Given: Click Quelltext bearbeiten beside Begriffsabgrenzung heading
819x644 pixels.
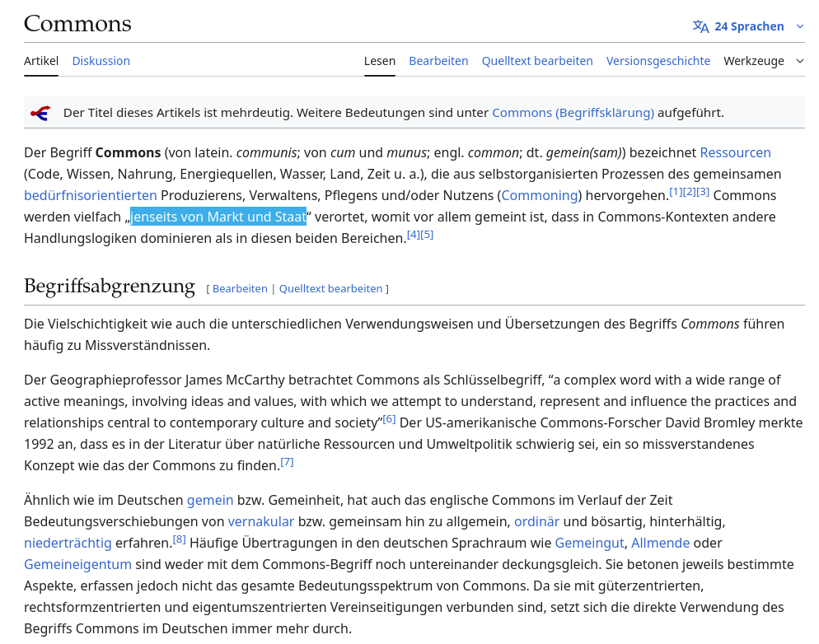Looking at the screenshot, I should (330, 288).
